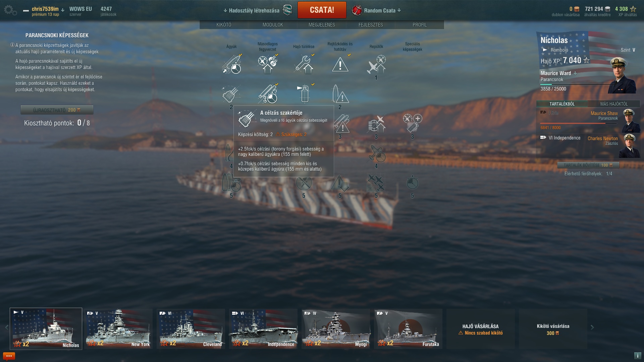644x362 pixels.
Task: Open the MODULOK tab
Action: [x=273, y=25]
